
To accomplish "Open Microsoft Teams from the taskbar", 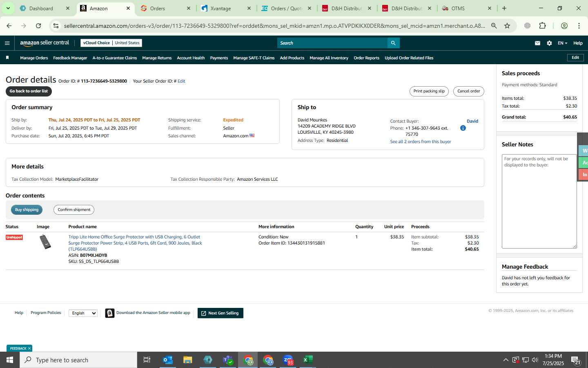I will tap(228, 360).
